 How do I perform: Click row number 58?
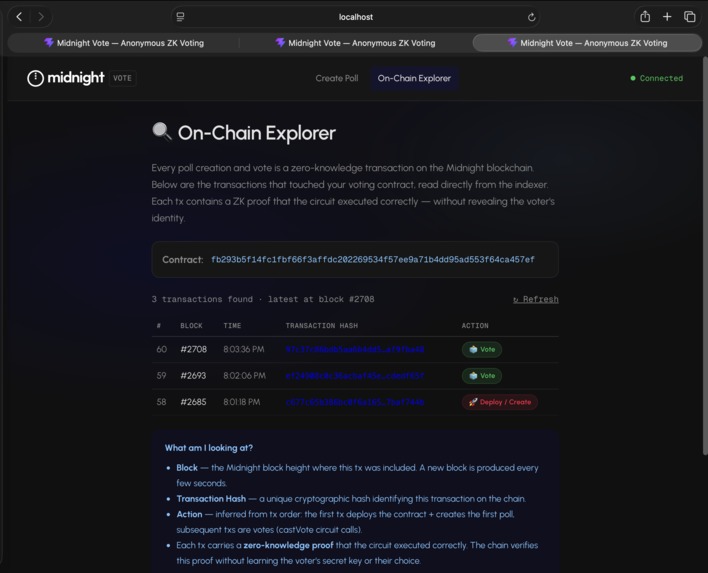[161, 402]
